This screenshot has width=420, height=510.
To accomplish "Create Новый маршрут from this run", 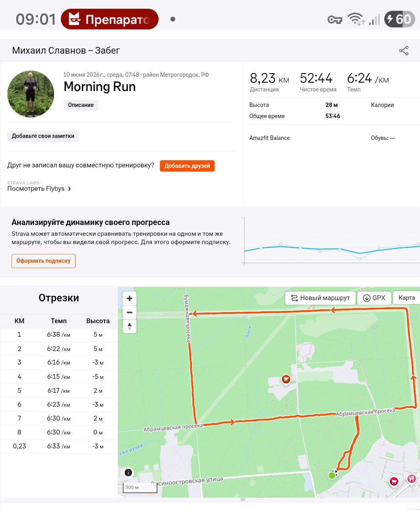I will pyautogui.click(x=320, y=298).
